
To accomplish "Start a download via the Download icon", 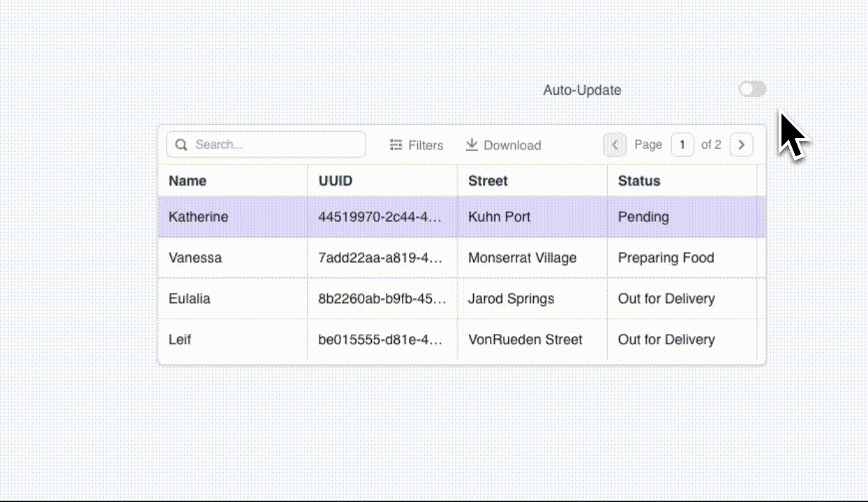I will 472,144.
